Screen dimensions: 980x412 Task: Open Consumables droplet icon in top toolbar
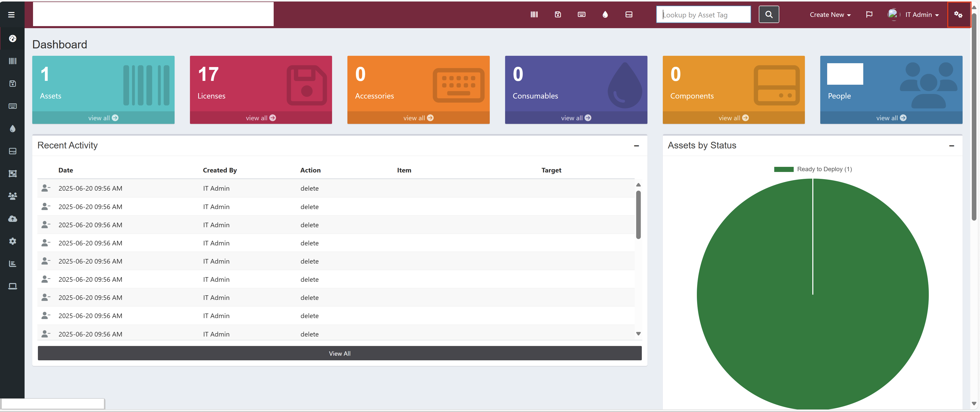(x=605, y=14)
